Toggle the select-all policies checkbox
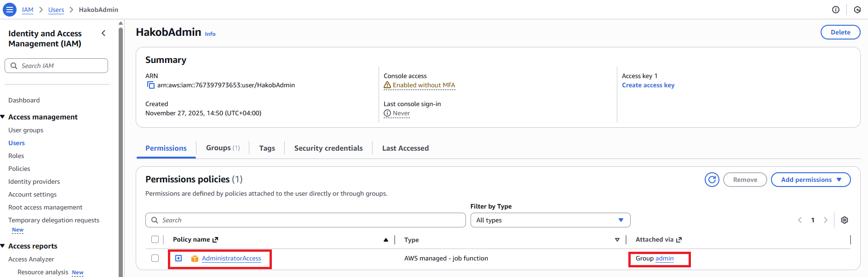This screenshot has width=868, height=277. pos(155,239)
